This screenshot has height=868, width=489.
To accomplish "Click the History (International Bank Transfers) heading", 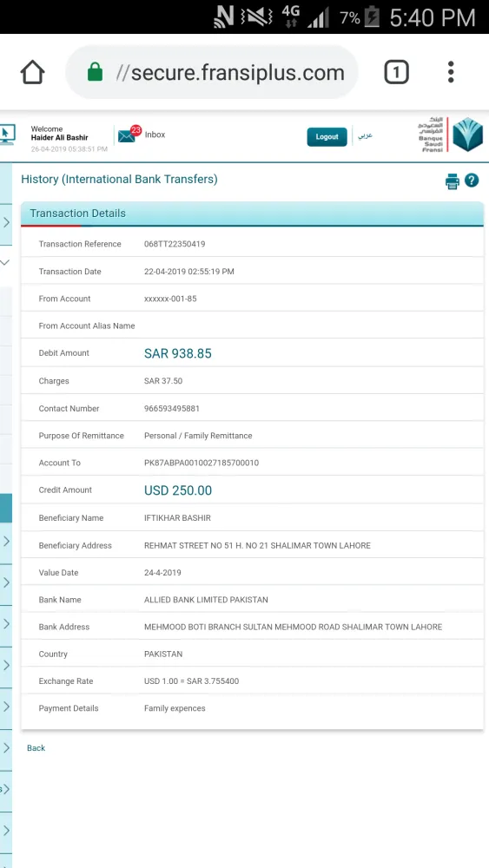I will (x=119, y=180).
